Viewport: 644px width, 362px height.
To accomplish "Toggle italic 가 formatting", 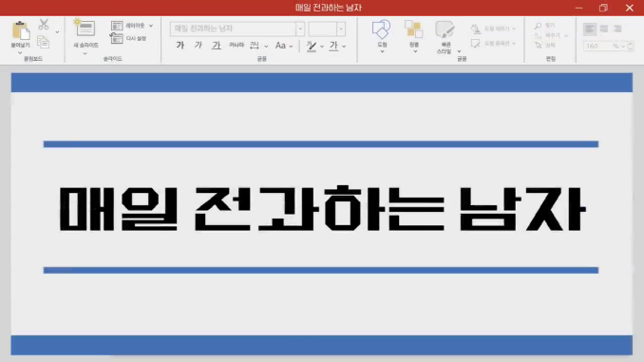I will (x=198, y=46).
